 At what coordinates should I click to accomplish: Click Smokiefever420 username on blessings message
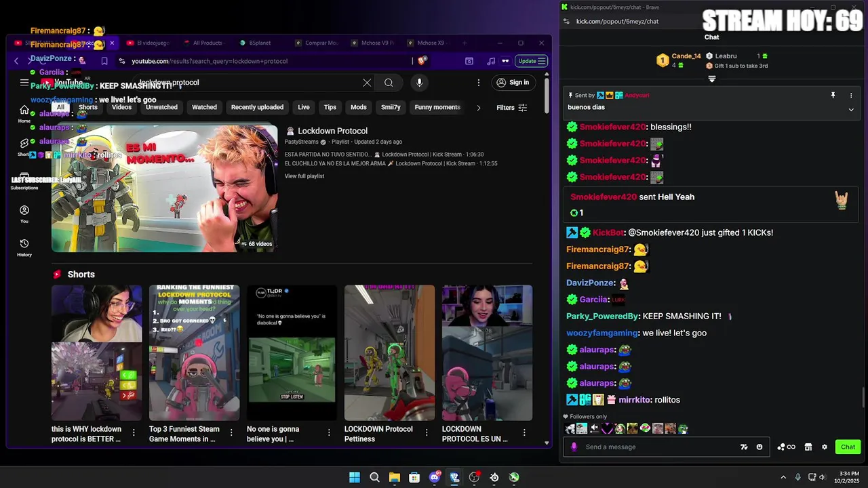[x=612, y=127]
